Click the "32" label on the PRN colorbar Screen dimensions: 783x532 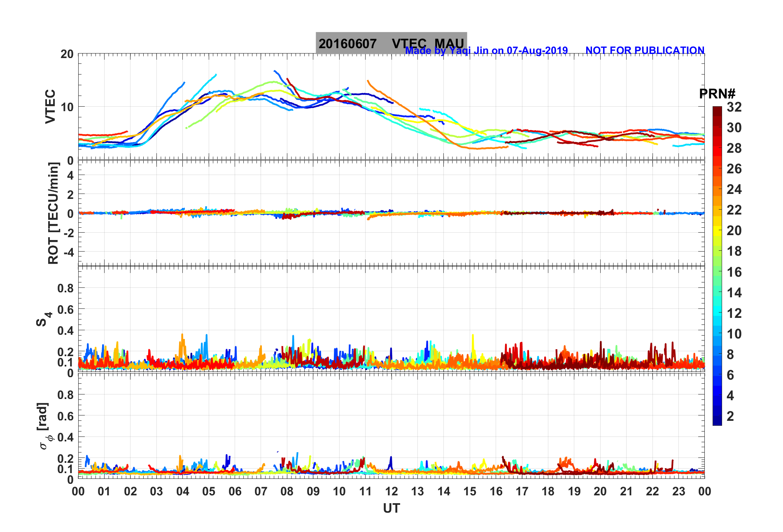[734, 107]
